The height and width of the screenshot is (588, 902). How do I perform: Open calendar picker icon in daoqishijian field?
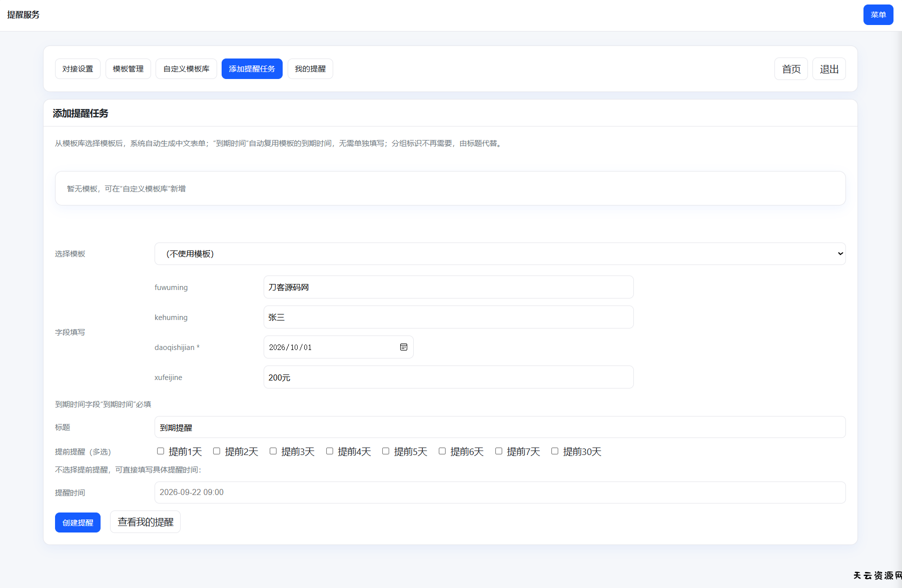pos(403,347)
